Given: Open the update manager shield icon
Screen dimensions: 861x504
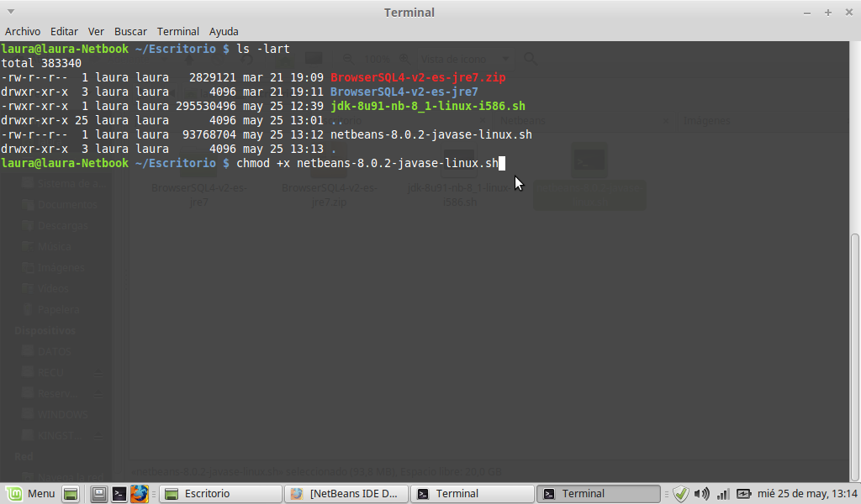Looking at the screenshot, I should [681, 494].
